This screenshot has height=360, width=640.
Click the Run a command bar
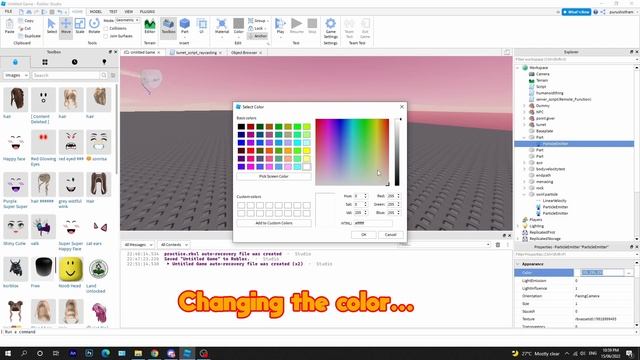point(318,332)
